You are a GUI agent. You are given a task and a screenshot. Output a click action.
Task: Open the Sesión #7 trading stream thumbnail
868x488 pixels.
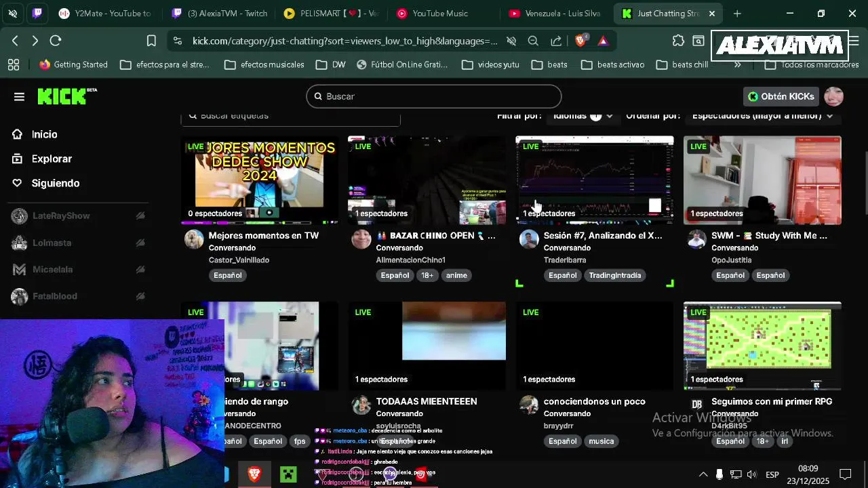(x=595, y=180)
